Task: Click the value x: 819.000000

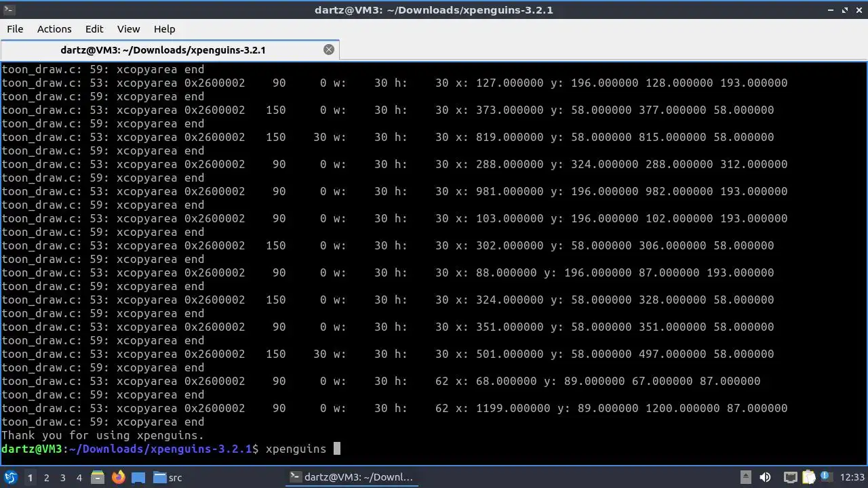Action: click(x=499, y=137)
